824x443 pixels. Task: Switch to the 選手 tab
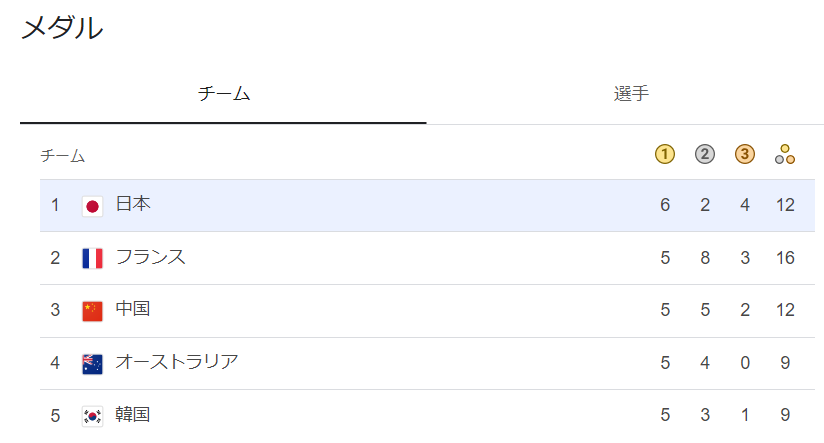pos(631,94)
